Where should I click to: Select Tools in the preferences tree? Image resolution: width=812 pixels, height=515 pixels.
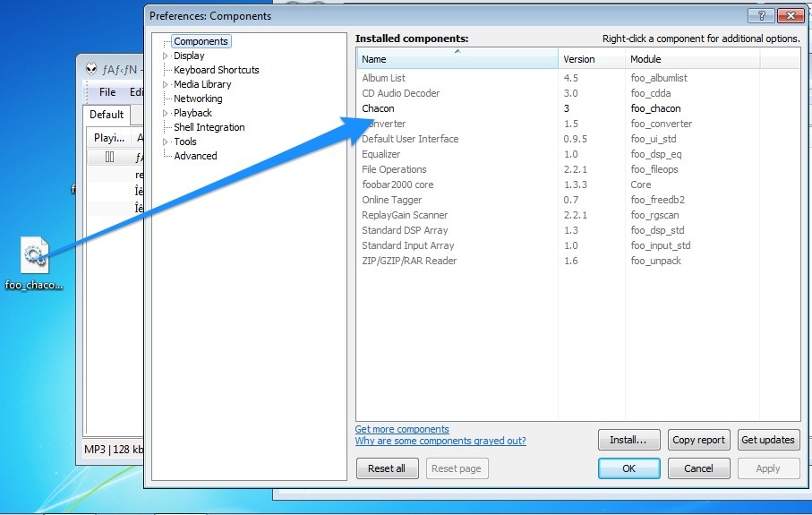pos(185,142)
